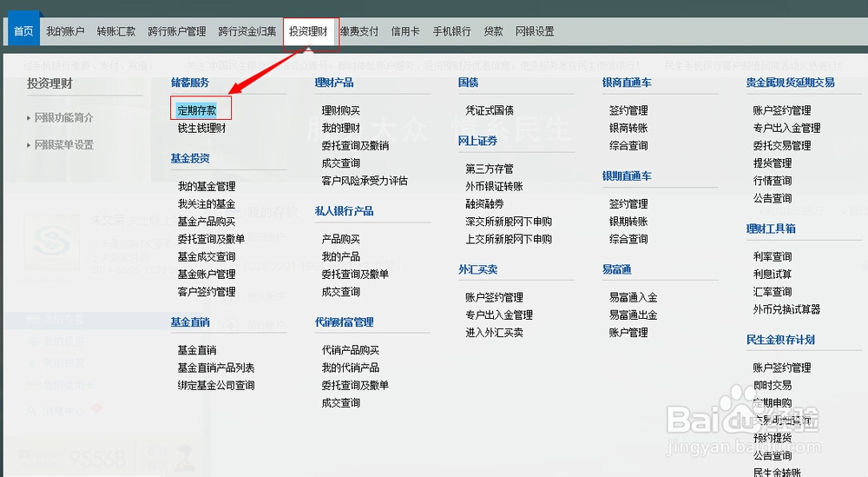868x477 pixels.
Task: Click 银商直通车 section heading
Action: pyautogui.click(x=627, y=83)
